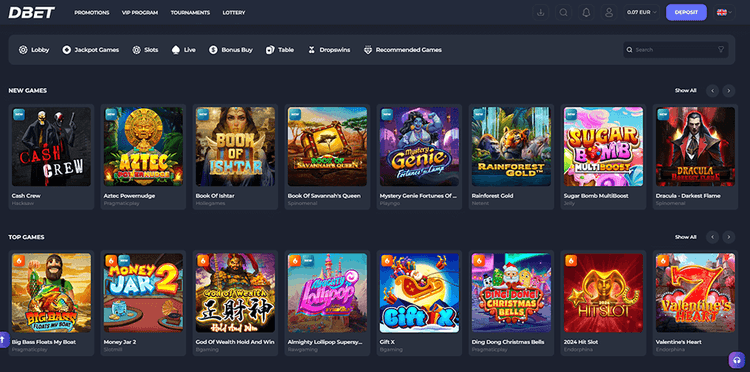
Task: Open the 0.07 EUR balance dropdown
Action: 641,12
